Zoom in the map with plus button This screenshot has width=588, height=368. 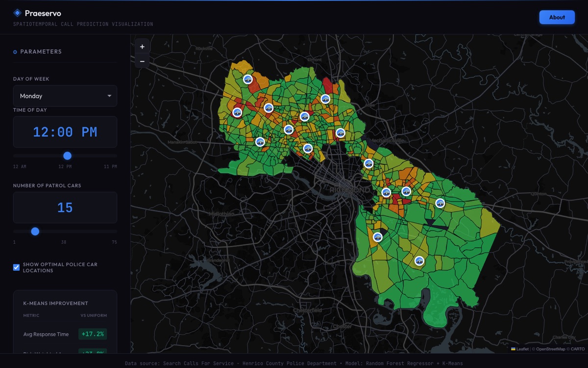142,47
